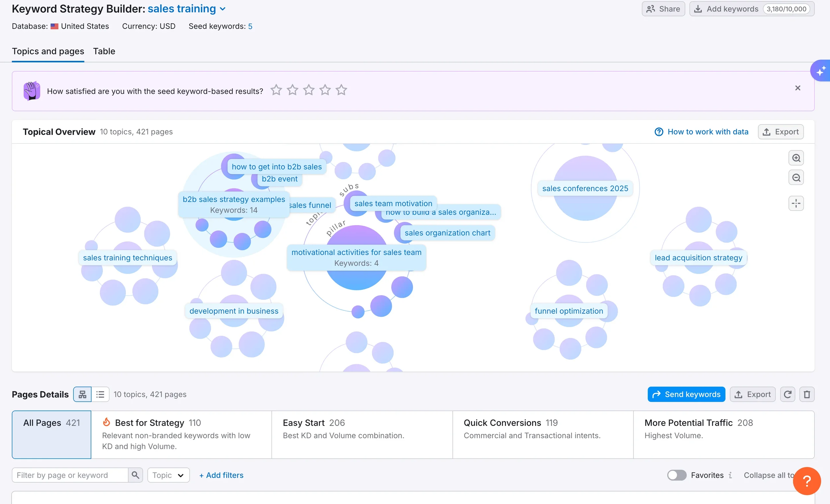Image resolution: width=830 pixels, height=504 pixels.
Task: Click the search magnifier icon
Action: click(x=135, y=475)
